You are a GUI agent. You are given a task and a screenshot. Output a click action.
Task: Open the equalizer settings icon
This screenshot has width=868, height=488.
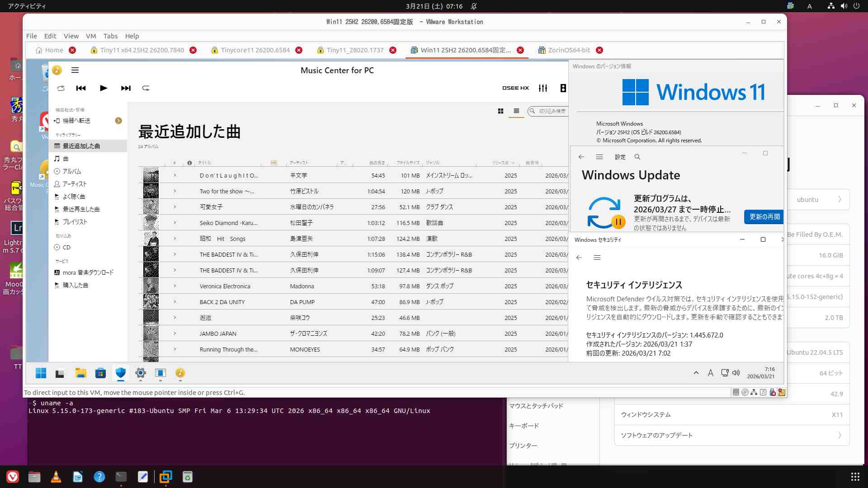coord(543,88)
